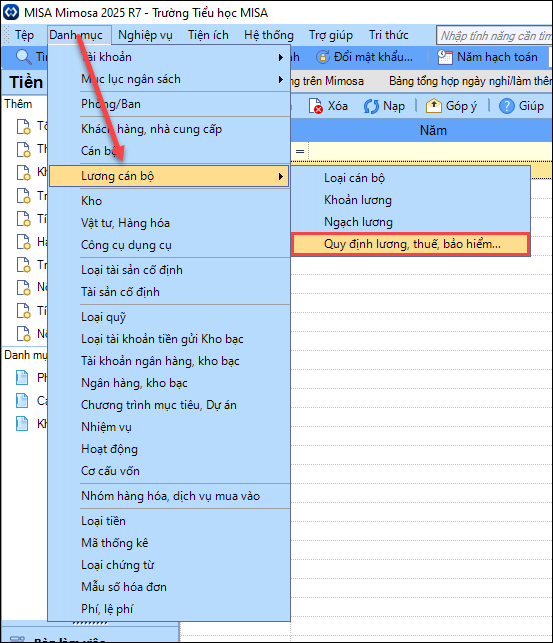
Task: Open the Năm hạch toán calendar icon
Action: (x=444, y=57)
